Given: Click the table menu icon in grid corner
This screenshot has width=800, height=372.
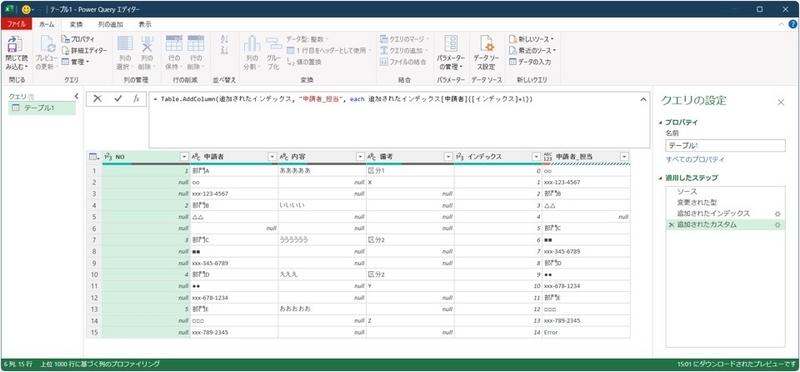Looking at the screenshot, I should pos(94,157).
